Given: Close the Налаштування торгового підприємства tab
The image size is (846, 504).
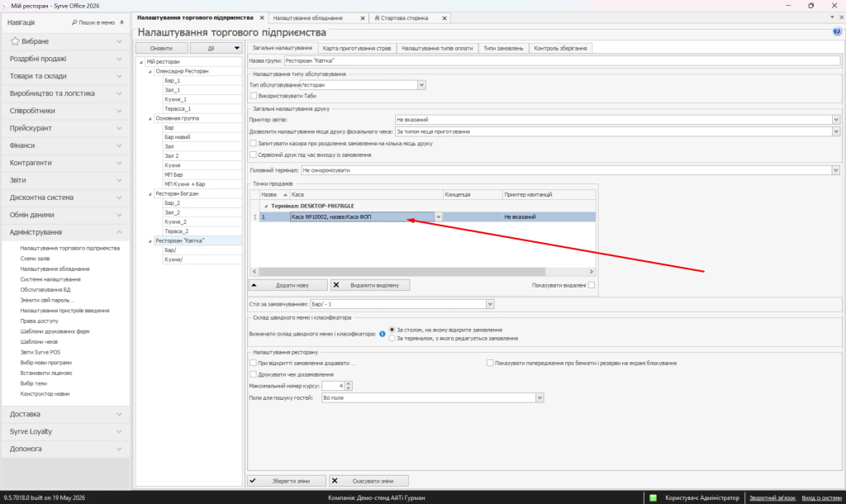Looking at the screenshot, I should click(262, 18).
